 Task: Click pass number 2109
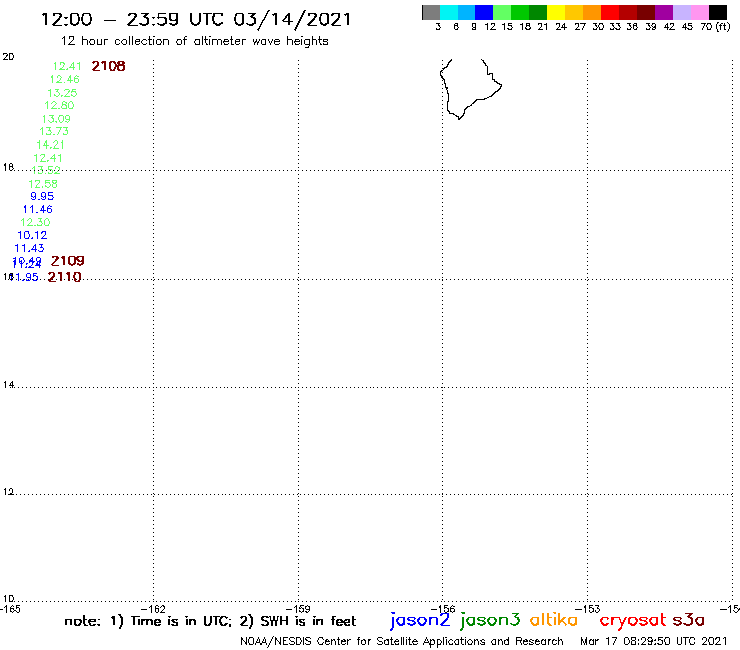tap(67, 261)
